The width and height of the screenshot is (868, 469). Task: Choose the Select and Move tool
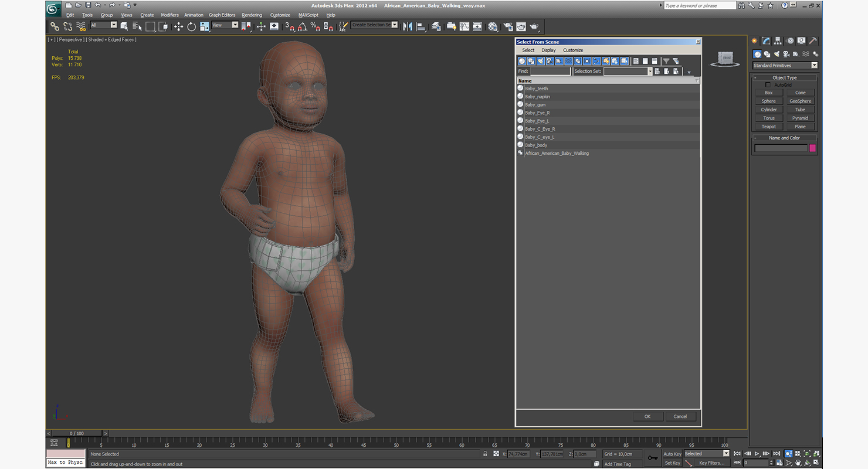178,26
